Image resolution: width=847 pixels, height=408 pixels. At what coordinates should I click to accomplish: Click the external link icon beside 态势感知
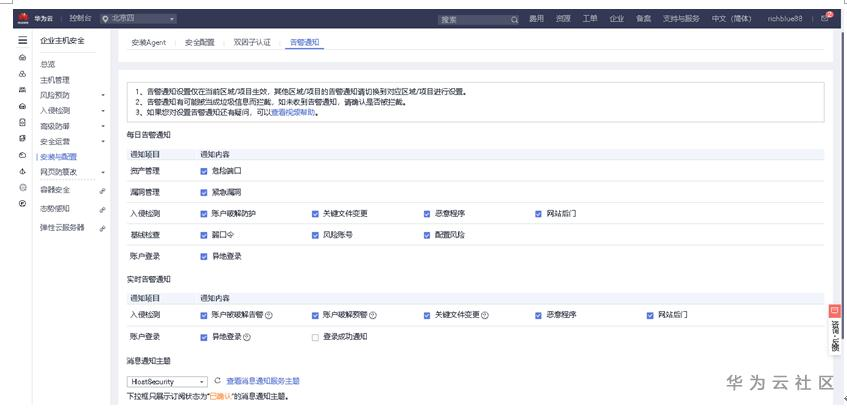(102, 209)
